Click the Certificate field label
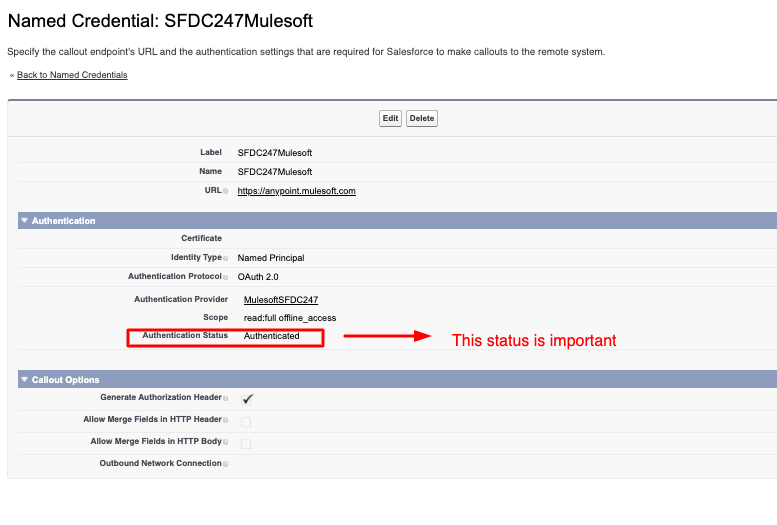This screenshot has width=777, height=525. [x=201, y=238]
